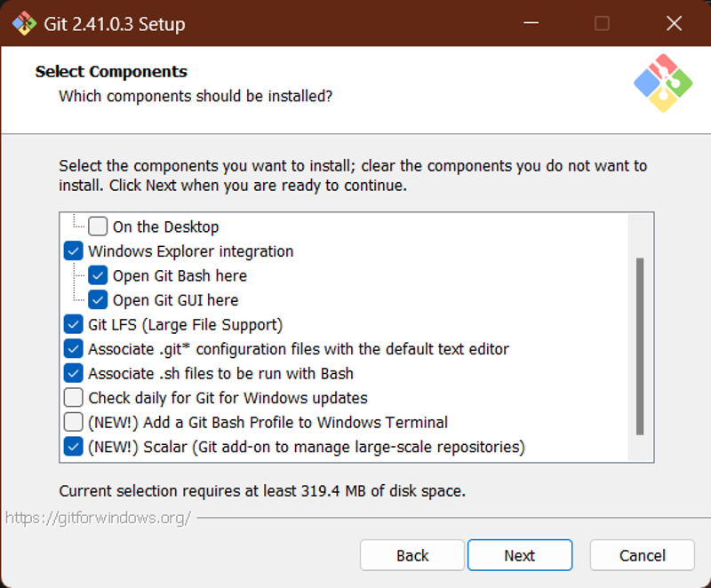Enable the On the Desktop checkbox
Screen dimensions: 711x588
pyautogui.click(x=98, y=226)
